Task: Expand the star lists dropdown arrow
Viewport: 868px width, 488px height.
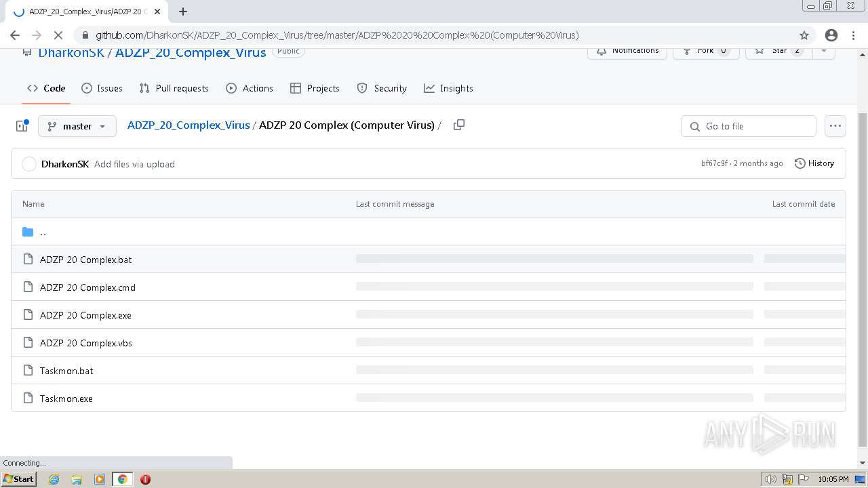Action: click(x=824, y=52)
